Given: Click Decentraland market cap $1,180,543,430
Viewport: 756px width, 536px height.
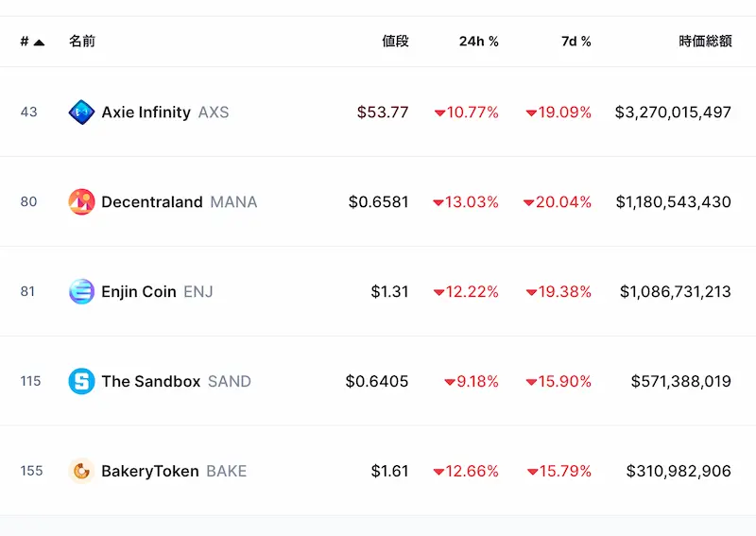Looking at the screenshot, I should coord(674,201).
